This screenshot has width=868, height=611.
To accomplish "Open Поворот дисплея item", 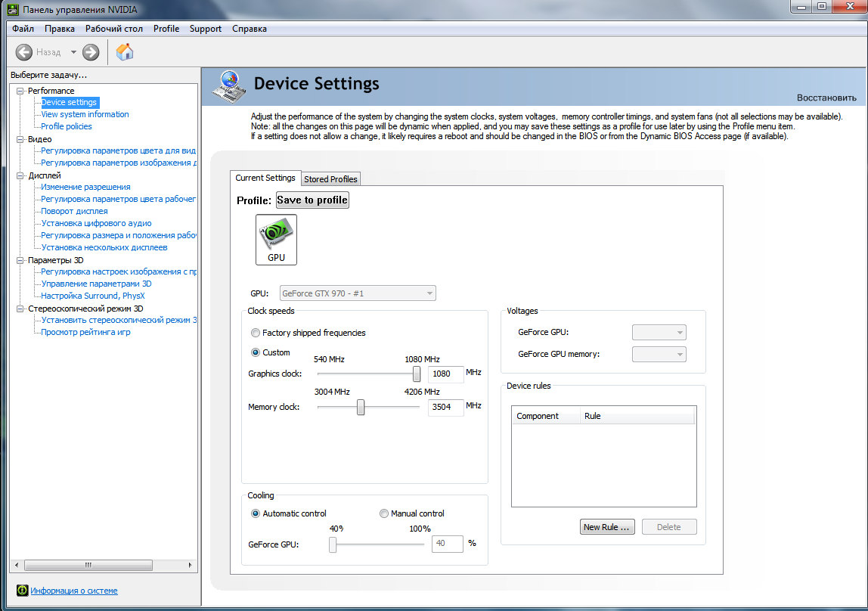I will pos(74,212).
